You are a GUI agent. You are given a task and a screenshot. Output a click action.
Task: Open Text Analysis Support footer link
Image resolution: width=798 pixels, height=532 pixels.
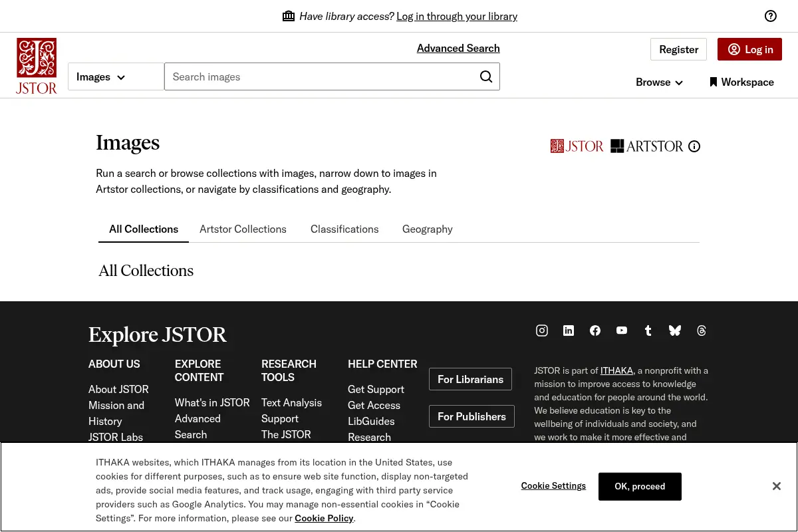point(291,410)
